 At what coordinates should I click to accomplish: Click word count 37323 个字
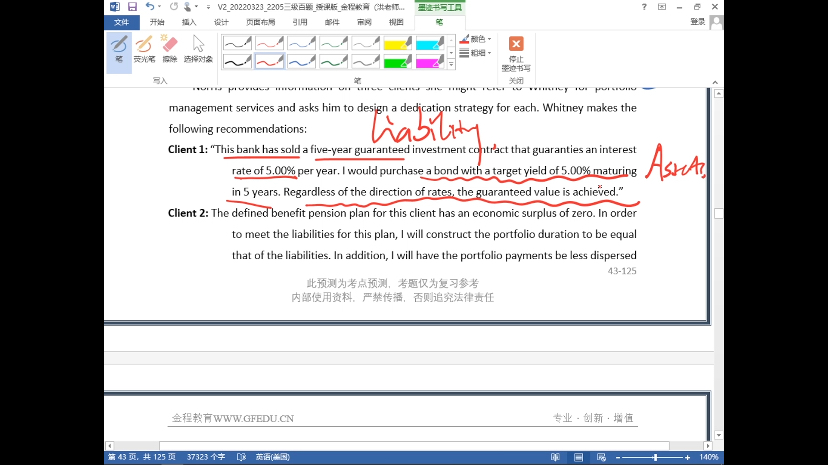[206, 457]
